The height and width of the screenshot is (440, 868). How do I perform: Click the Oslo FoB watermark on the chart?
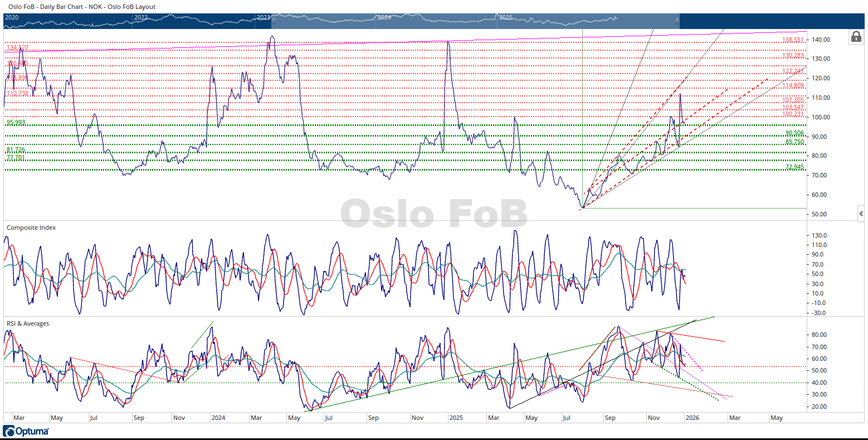pos(433,214)
